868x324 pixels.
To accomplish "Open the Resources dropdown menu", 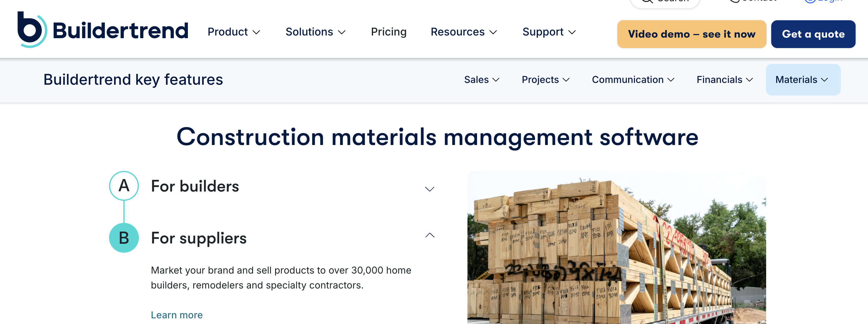I will pos(463,32).
